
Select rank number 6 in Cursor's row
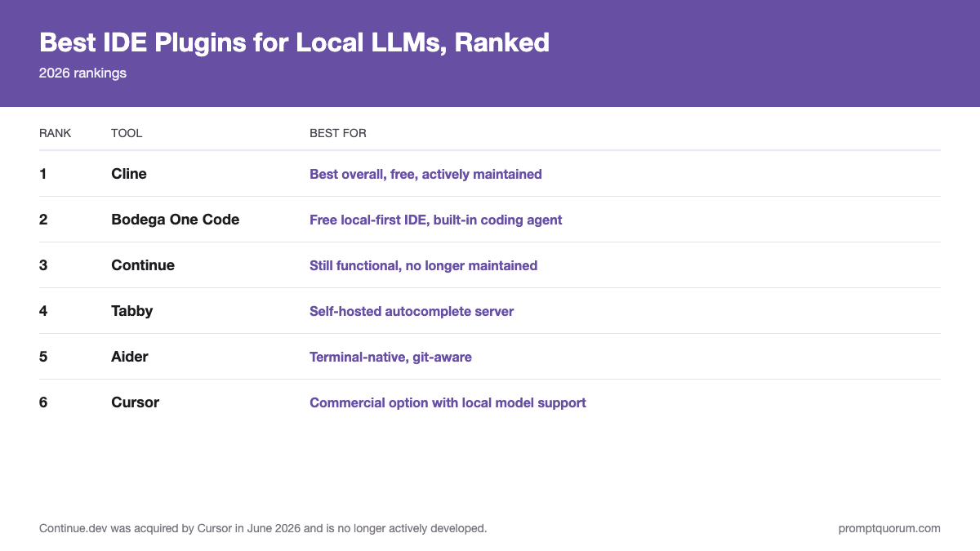tap(43, 402)
